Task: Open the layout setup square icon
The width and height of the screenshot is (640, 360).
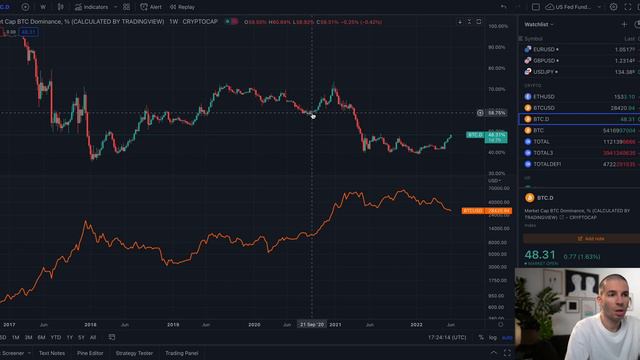Action: [536, 7]
